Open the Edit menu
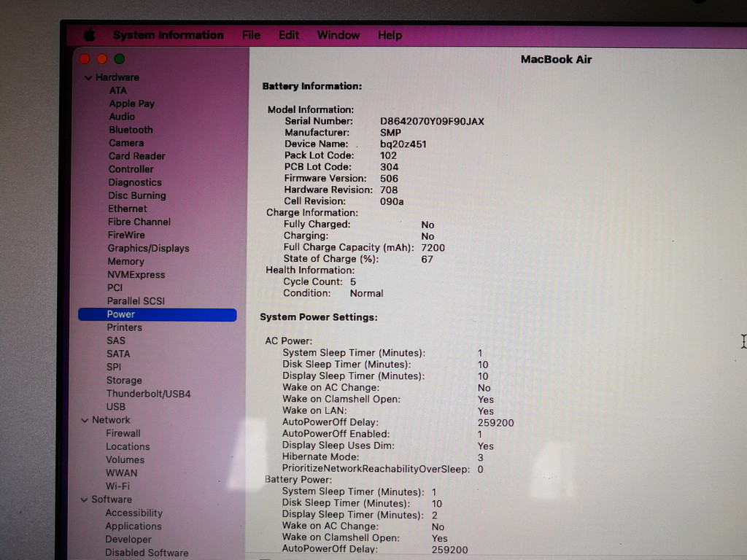 [289, 35]
